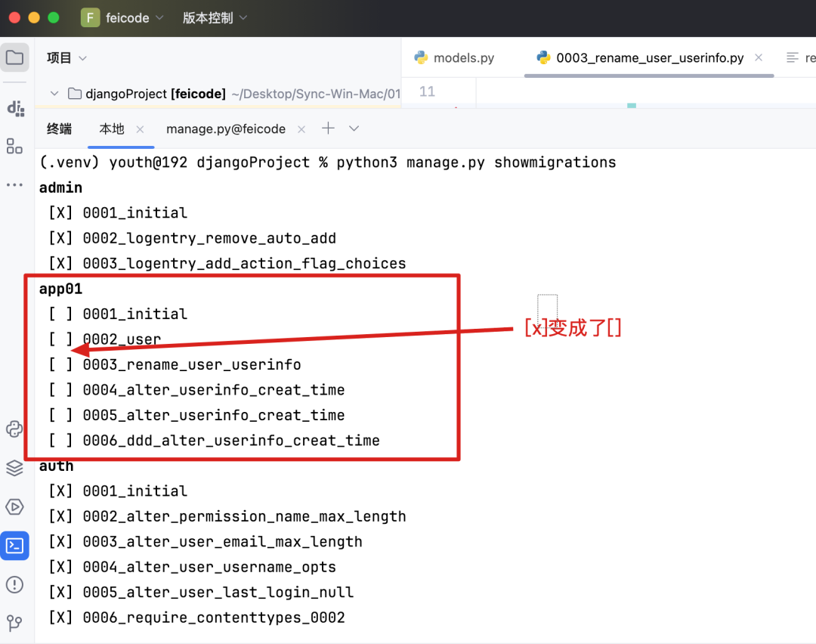Open the Django structure tool icon
The width and height of the screenshot is (816, 644).
[16, 108]
